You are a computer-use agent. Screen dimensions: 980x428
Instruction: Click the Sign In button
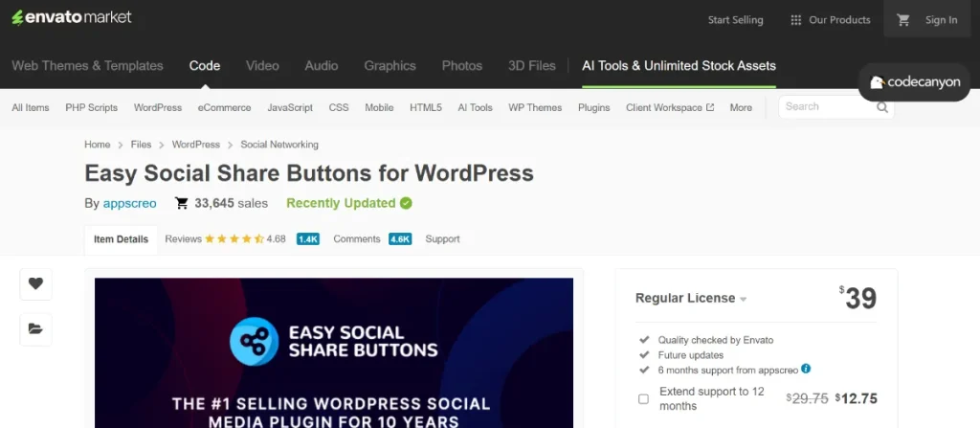(942, 20)
